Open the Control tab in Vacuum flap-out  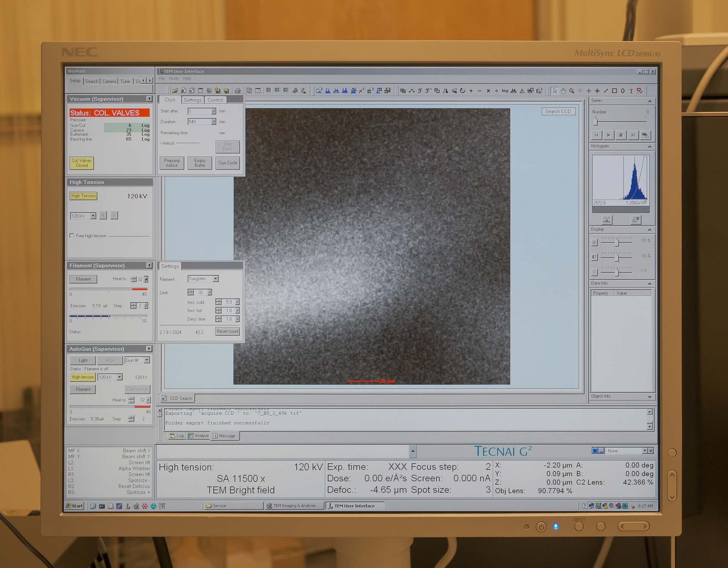point(215,100)
